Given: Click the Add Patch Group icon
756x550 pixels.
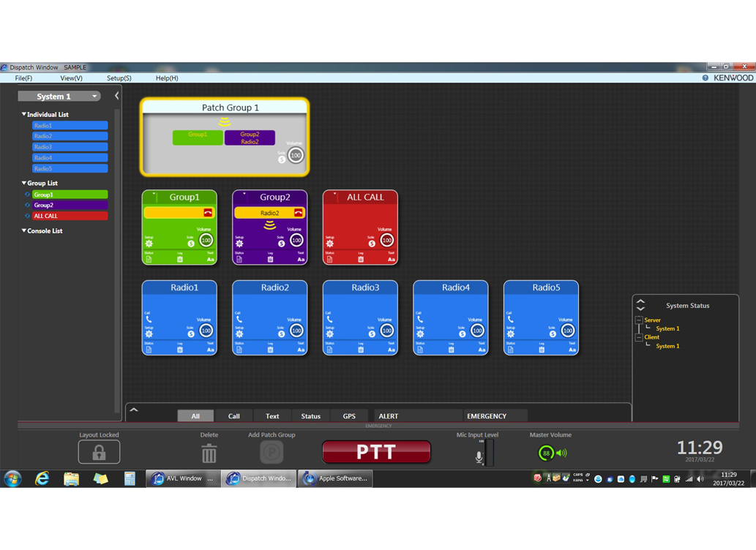Looking at the screenshot, I should click(272, 452).
